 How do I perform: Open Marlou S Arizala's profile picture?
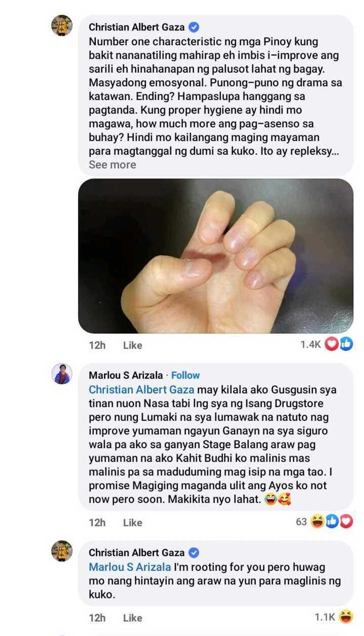tap(62, 374)
